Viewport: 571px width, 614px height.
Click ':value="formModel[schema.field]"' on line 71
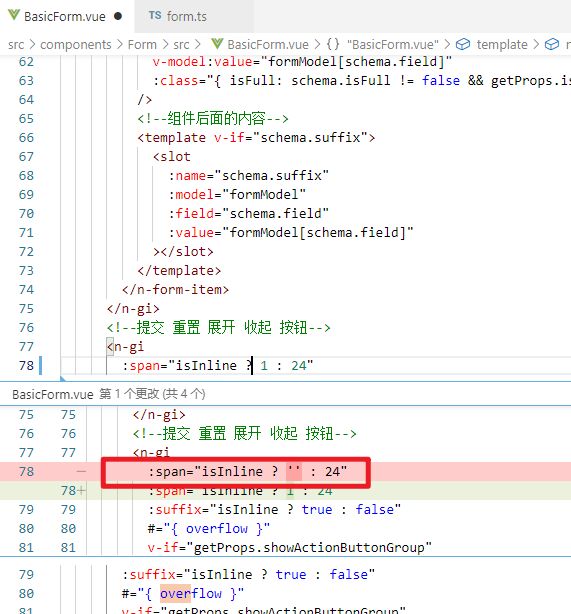(x=291, y=233)
